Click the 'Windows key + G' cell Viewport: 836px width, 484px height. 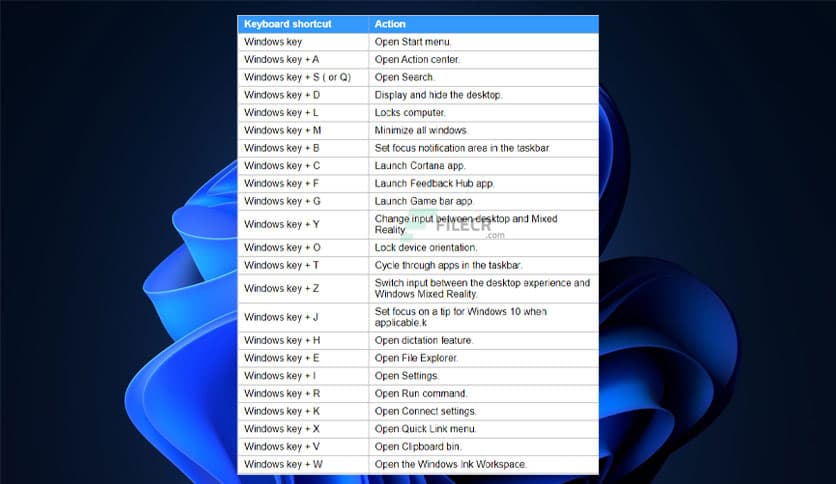[303, 201]
